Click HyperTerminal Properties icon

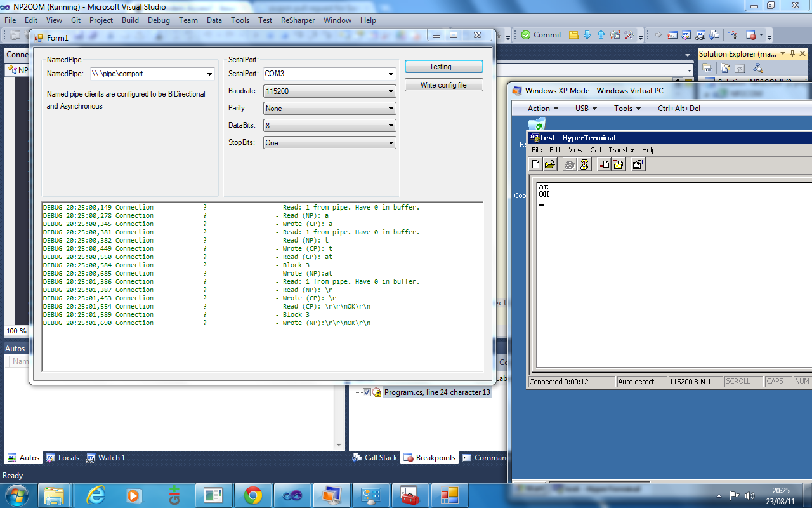click(x=638, y=164)
